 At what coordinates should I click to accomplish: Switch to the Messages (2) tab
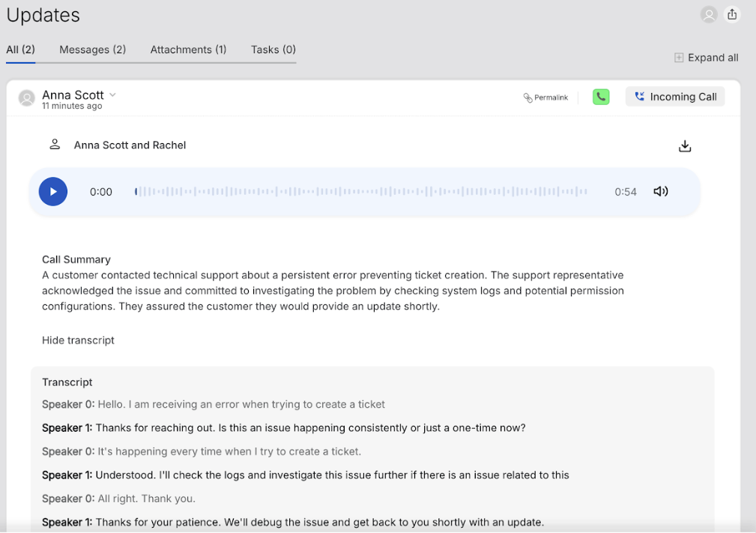(x=93, y=49)
